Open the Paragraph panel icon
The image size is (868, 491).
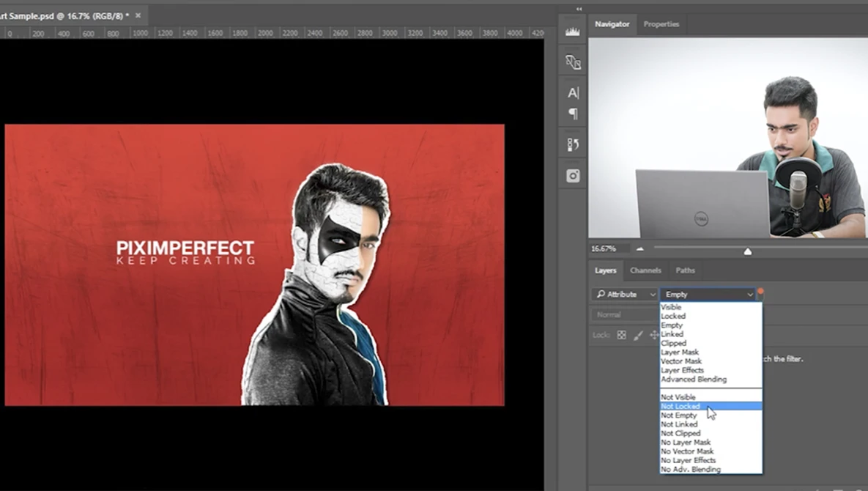click(573, 114)
